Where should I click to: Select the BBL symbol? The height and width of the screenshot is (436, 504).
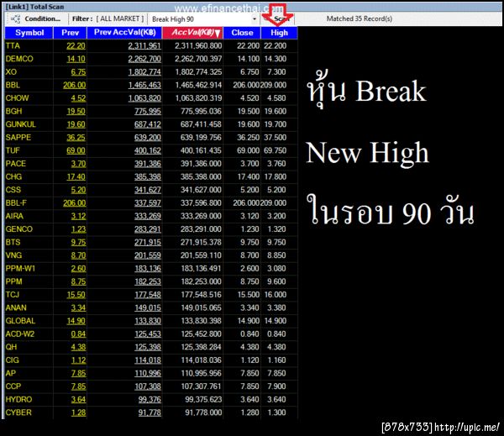pos(13,85)
